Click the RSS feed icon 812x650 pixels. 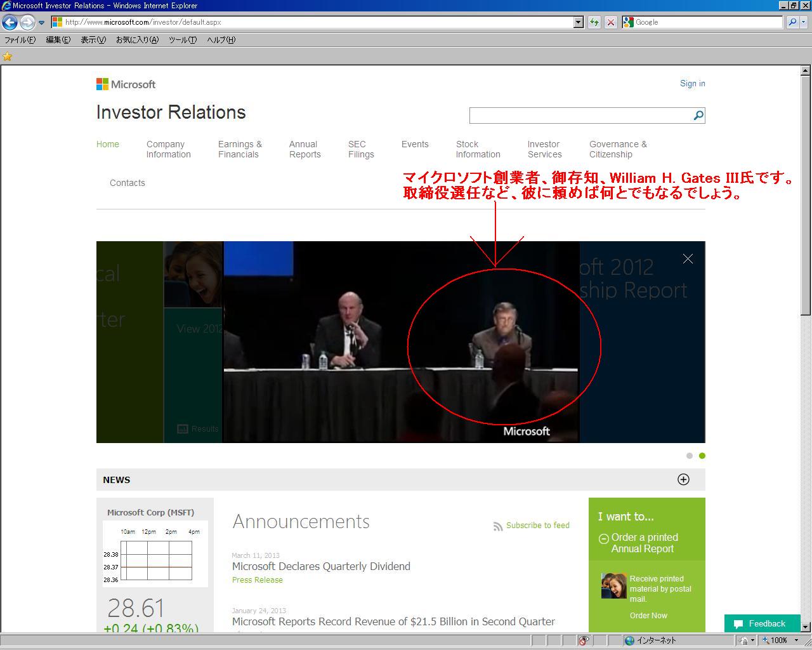pyautogui.click(x=498, y=526)
